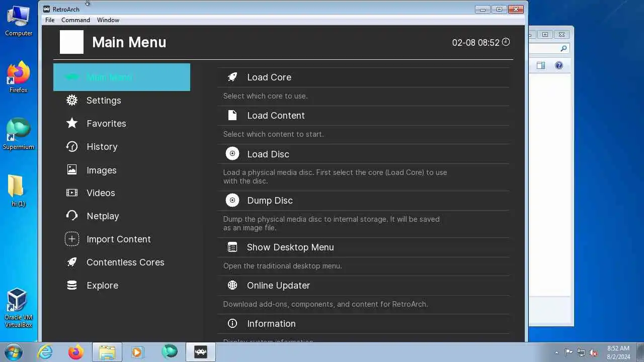This screenshot has height=362, width=644.
Task: Open File Explorer from the taskbar
Action: tap(107, 352)
